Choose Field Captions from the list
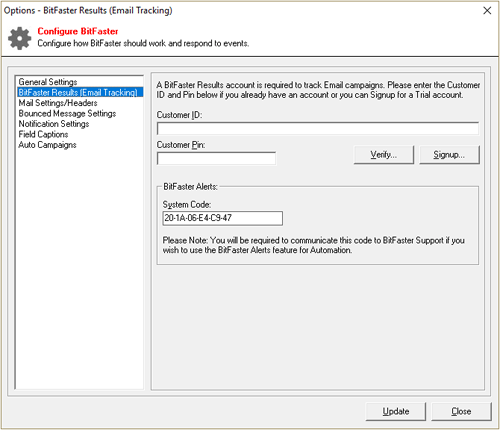Screen dimensions: 500x430 point(43,134)
